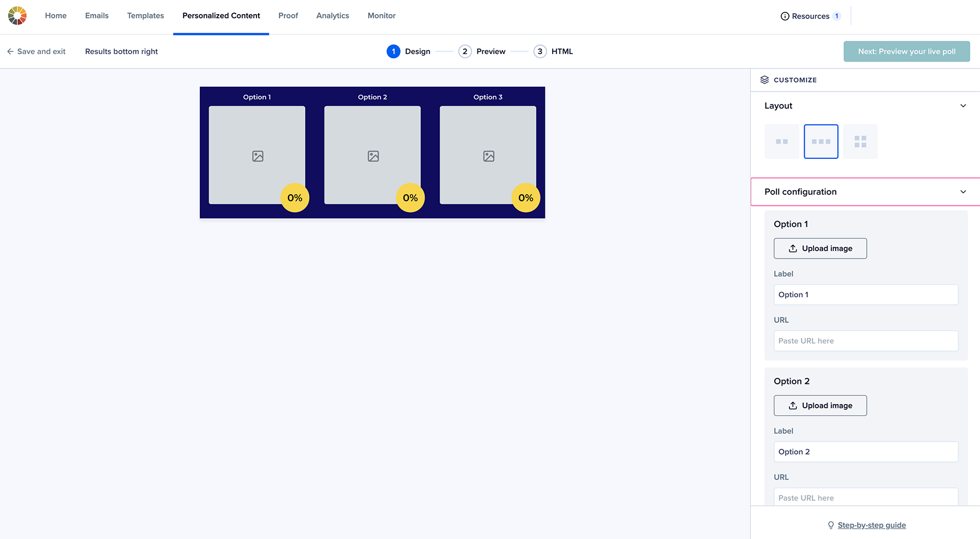Click the 0% badge on Option 1
This screenshot has height=539, width=980.
(295, 198)
